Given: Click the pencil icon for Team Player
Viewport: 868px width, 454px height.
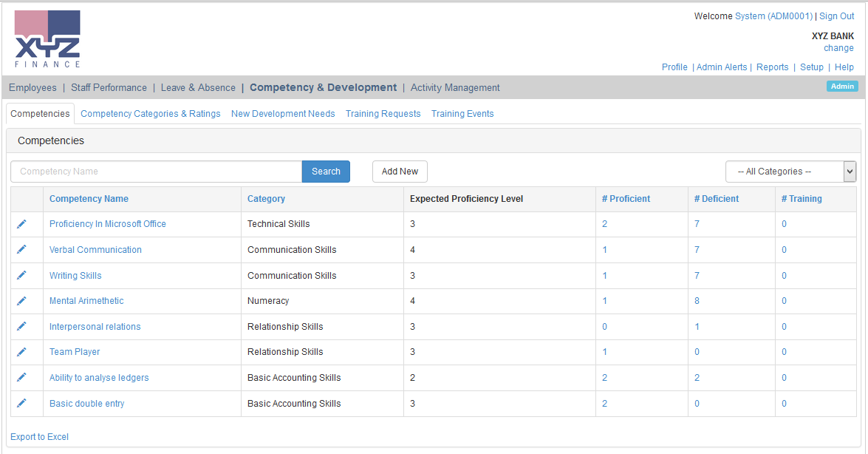Looking at the screenshot, I should pos(21,352).
